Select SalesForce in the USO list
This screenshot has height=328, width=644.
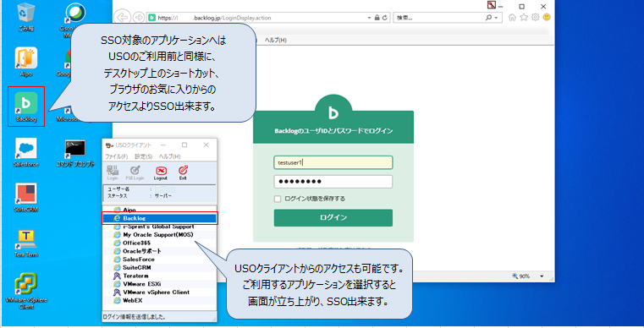159,260
